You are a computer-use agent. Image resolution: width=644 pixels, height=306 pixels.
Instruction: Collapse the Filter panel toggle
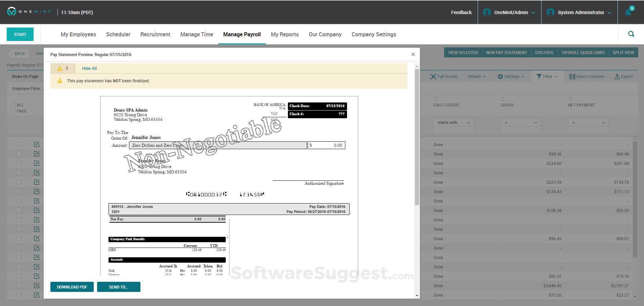coord(547,77)
